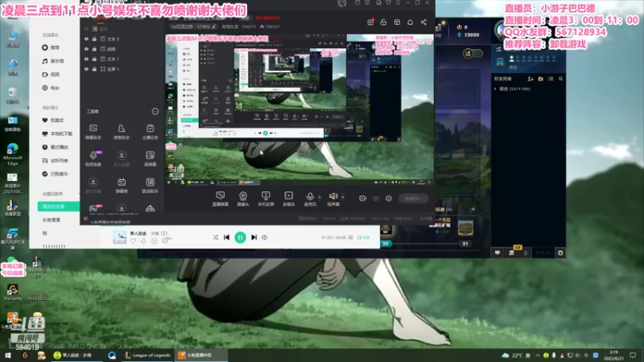Open 歌词助手 tool in the toolbox
644x362 pixels.
(150, 185)
